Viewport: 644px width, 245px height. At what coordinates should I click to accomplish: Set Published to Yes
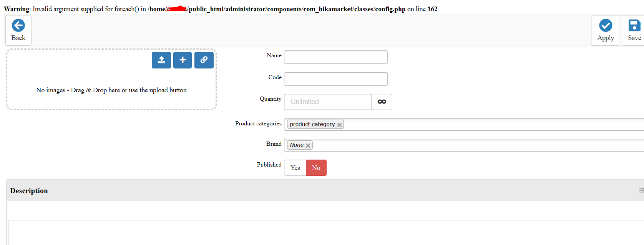click(295, 168)
